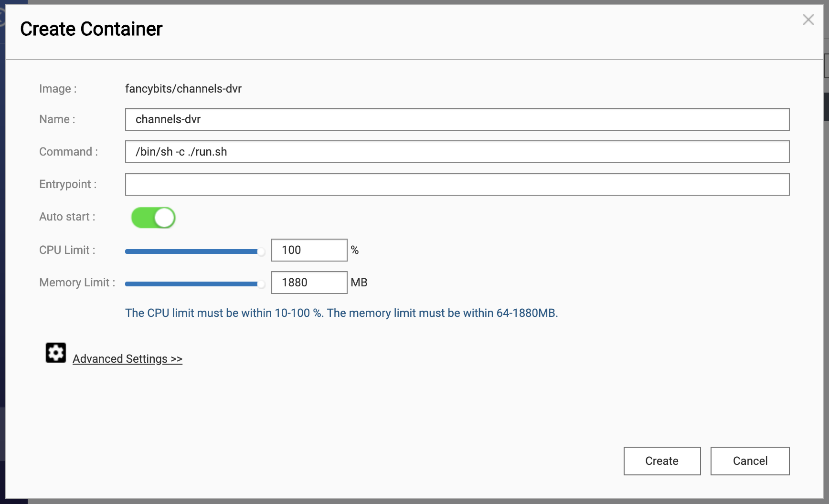Select the empty Entrypoint input box
Viewport: 829px width, 504px height.
coord(457,184)
